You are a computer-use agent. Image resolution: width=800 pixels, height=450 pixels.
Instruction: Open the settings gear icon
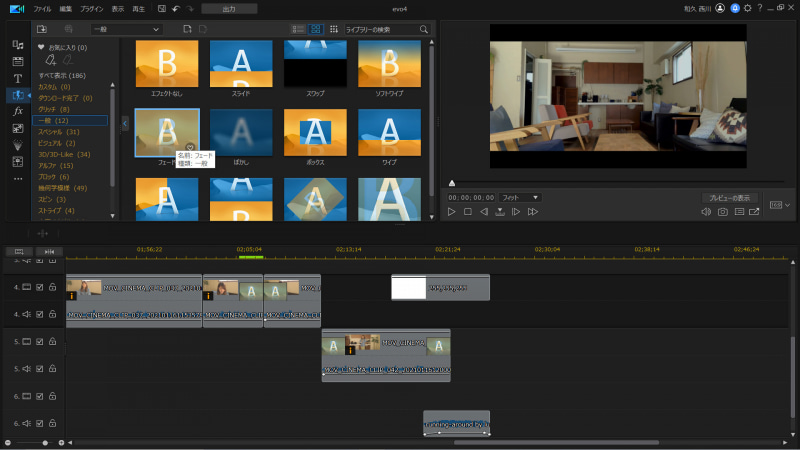tap(747, 8)
